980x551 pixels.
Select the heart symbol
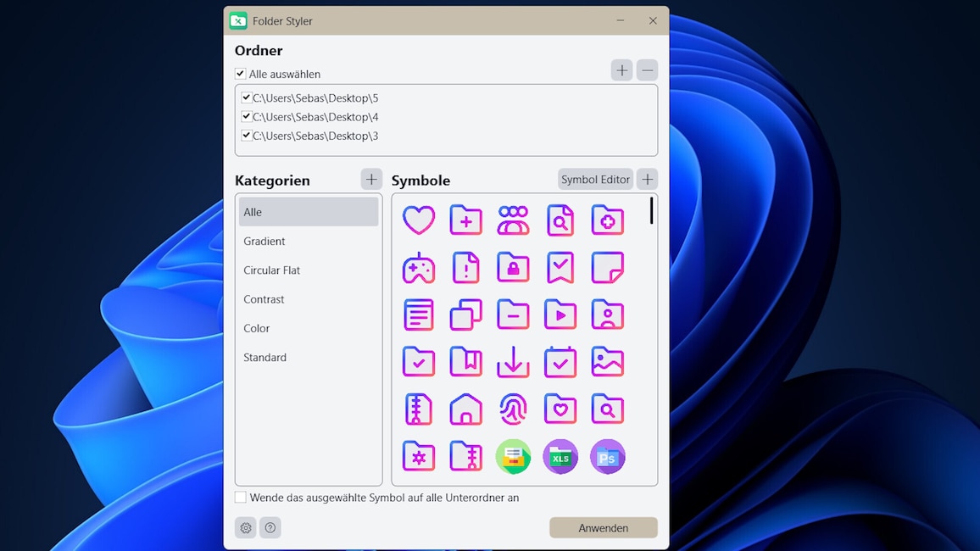click(419, 220)
